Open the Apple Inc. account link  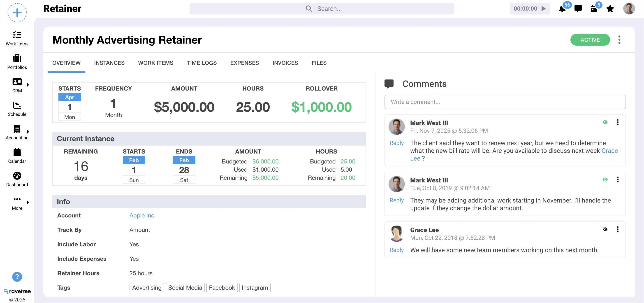142,215
